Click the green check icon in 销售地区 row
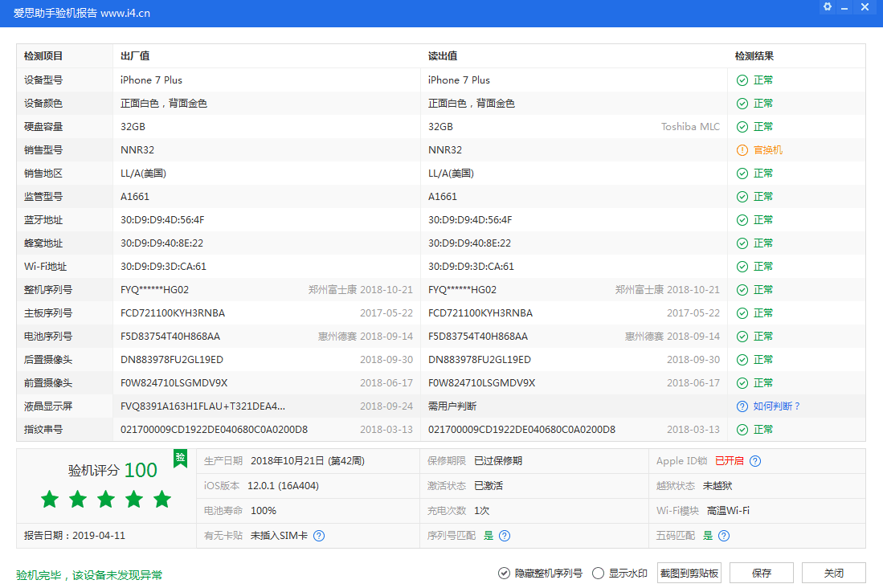This screenshot has height=588, width=883. pos(742,174)
